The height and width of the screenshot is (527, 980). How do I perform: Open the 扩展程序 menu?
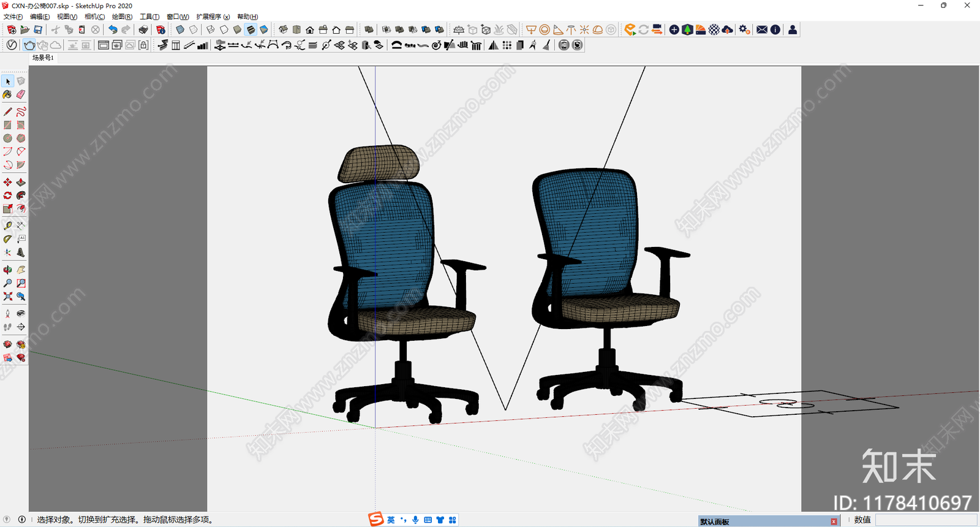[x=213, y=17]
